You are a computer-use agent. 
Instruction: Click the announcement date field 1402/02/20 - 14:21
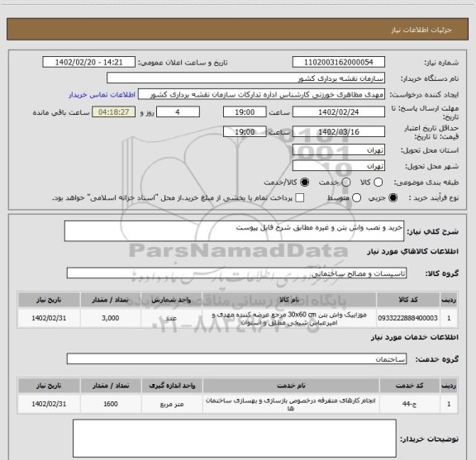click(x=88, y=62)
